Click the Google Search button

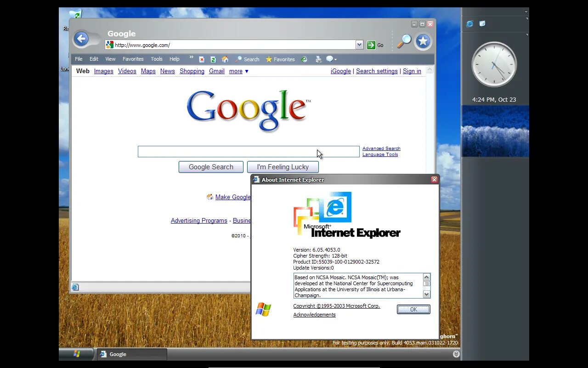tap(211, 167)
